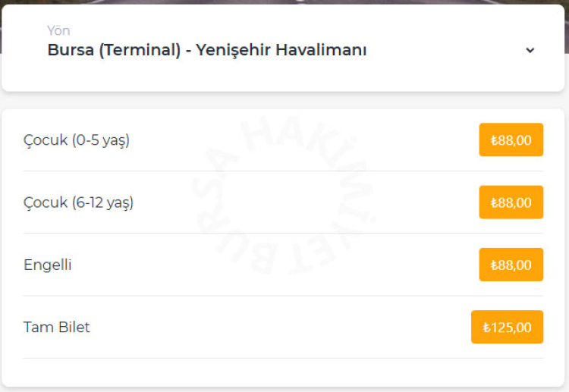Click the word Yenişehir Havalimanı in direction
The width and height of the screenshot is (569, 392).
tap(281, 50)
